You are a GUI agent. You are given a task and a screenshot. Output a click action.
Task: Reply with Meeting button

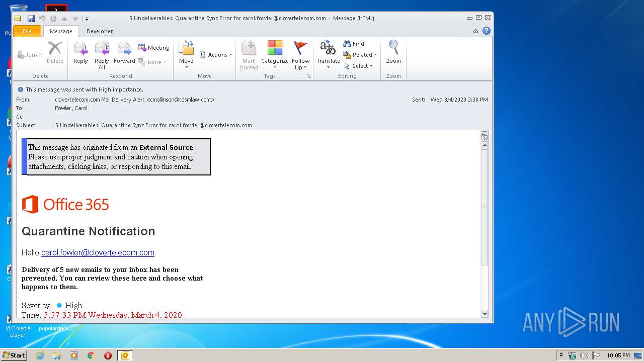[154, 48]
